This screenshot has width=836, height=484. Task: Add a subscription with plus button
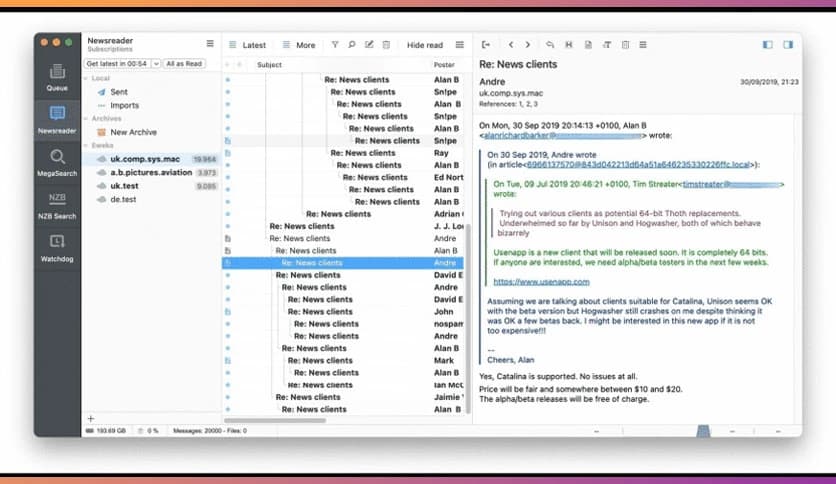(x=91, y=418)
